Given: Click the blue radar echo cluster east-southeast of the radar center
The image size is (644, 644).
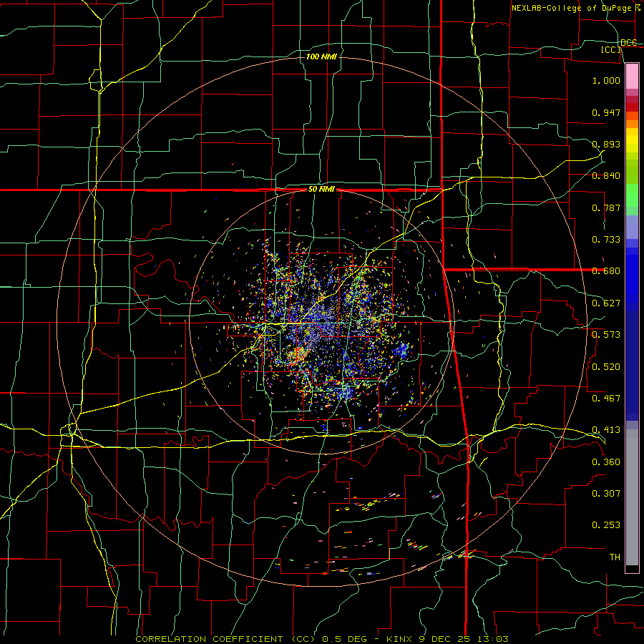Looking at the screenshot, I should pos(401,351).
